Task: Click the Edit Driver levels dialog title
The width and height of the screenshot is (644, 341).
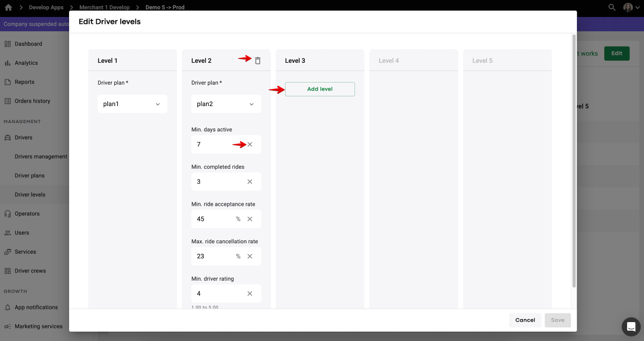Action: pos(110,22)
